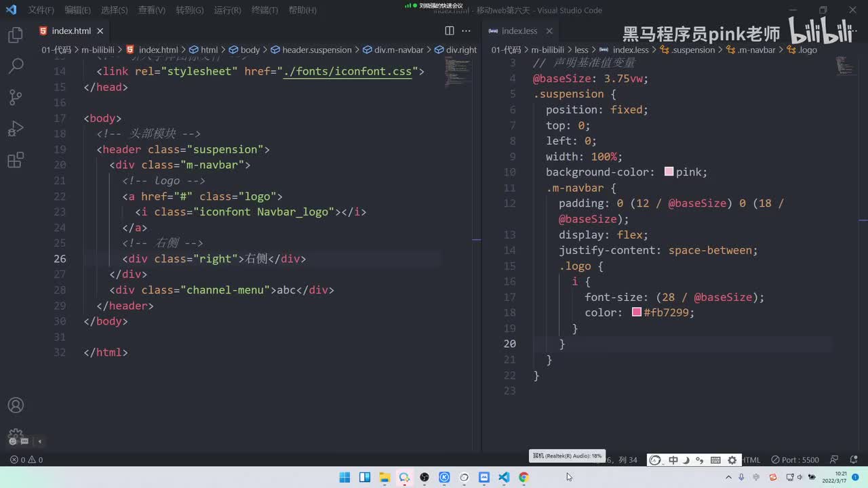Open the Widgets taskbar icon
868x488 pixels.
(364, 477)
